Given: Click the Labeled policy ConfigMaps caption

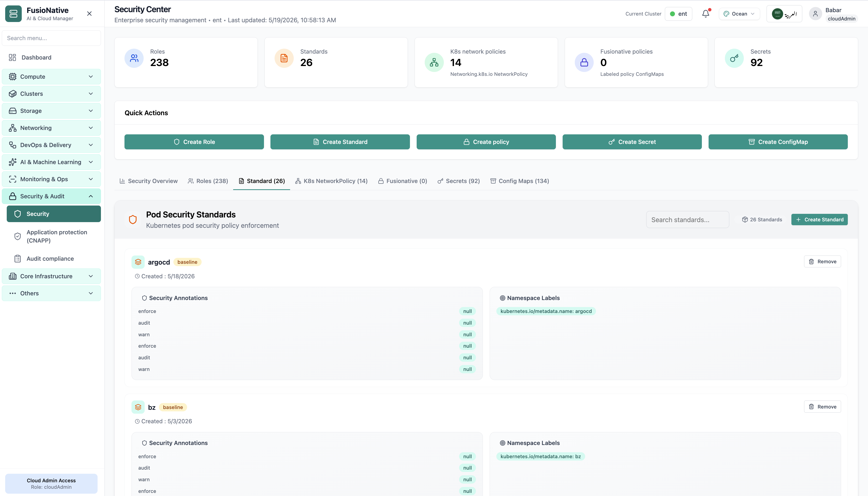Looking at the screenshot, I should pyautogui.click(x=632, y=74).
